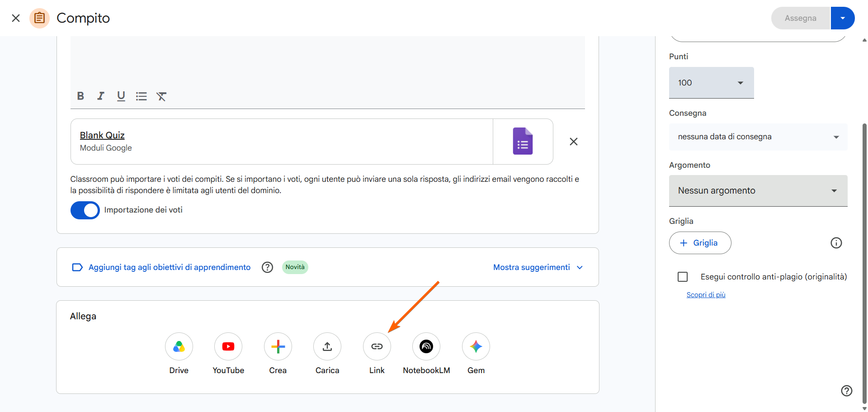
Task: Apply bold formatting to instructions
Action: (80, 96)
